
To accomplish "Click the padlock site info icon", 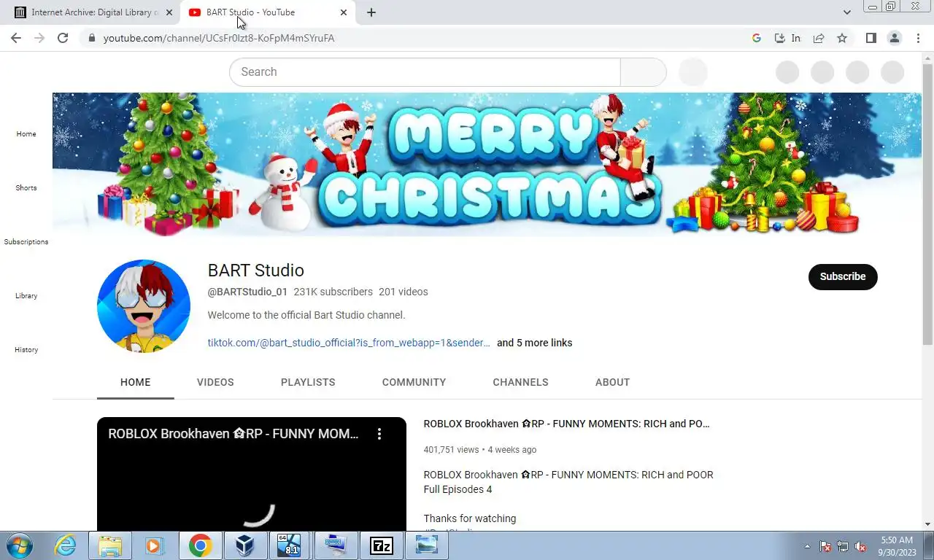I will [x=91, y=38].
